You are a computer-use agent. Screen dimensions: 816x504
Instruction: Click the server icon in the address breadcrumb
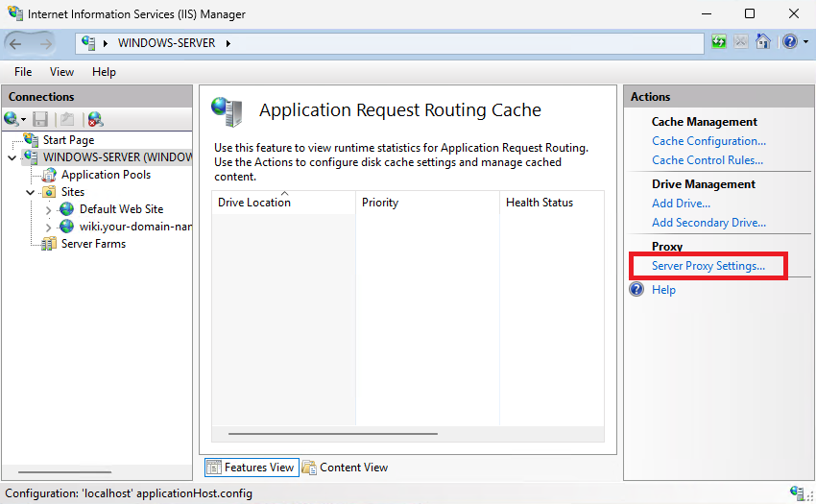click(88, 42)
